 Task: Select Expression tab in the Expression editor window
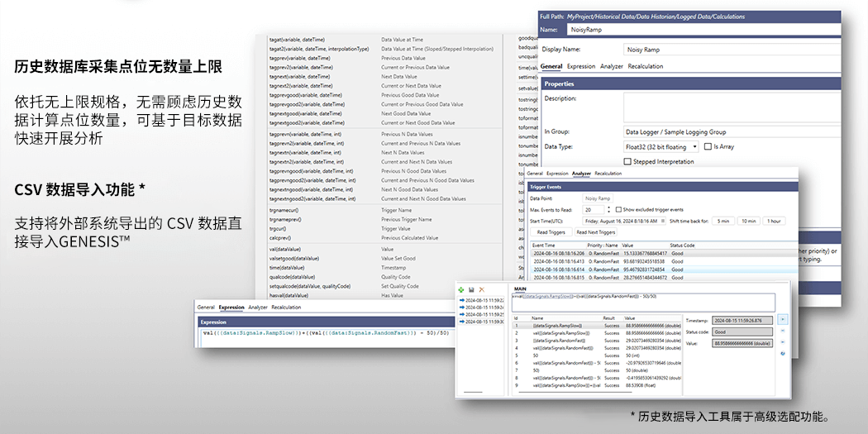(x=231, y=308)
